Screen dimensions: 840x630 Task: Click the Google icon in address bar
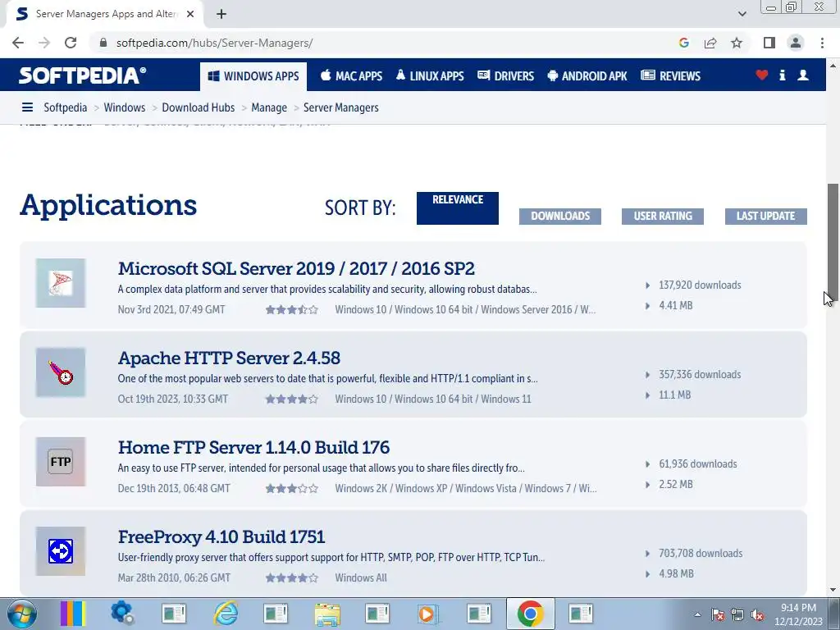coord(683,43)
